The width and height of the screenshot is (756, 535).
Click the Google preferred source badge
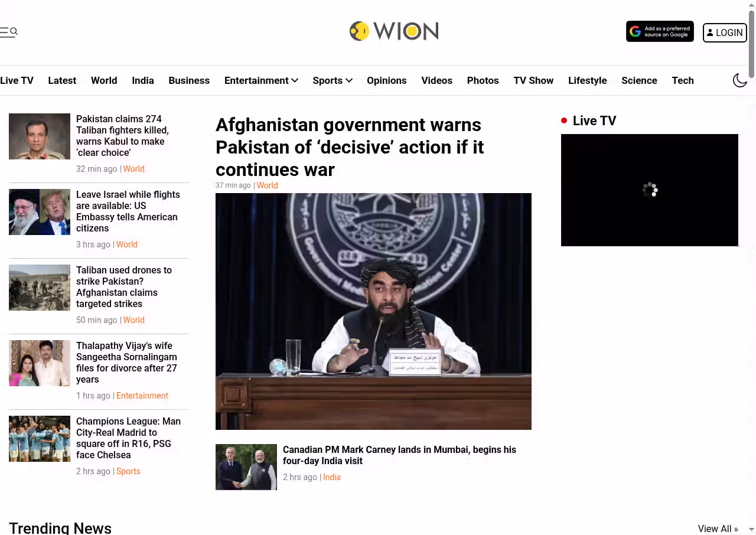pyautogui.click(x=660, y=32)
